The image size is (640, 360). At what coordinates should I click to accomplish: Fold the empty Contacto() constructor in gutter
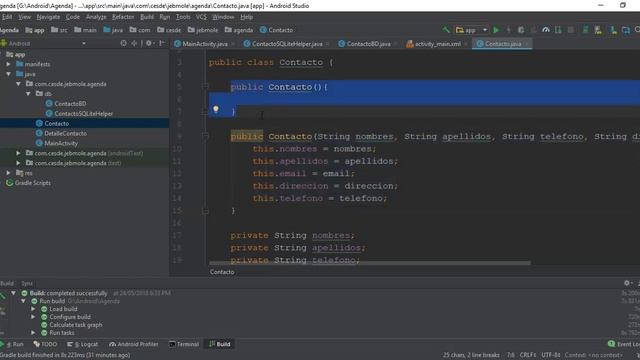click(x=205, y=87)
